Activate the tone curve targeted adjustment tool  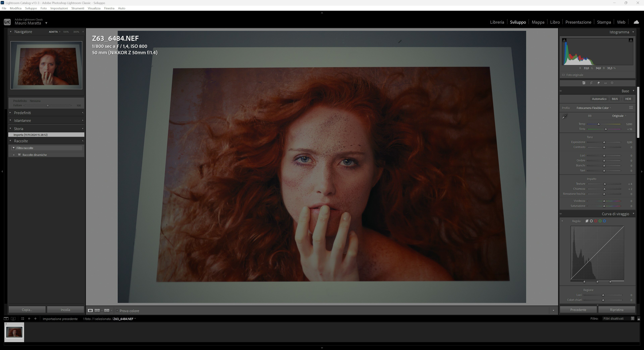pyautogui.click(x=562, y=221)
